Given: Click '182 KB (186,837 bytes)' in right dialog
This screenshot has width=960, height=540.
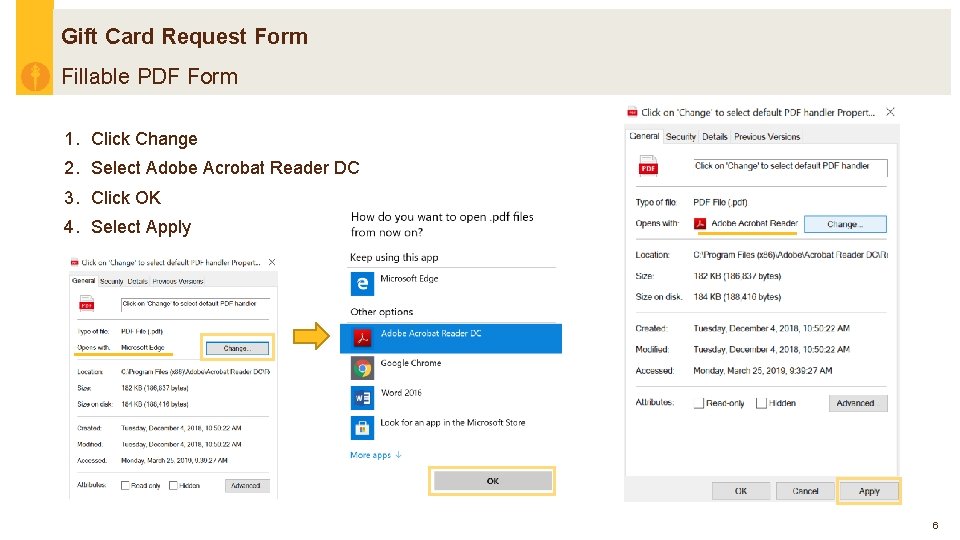Looking at the screenshot, I should pos(737,276).
